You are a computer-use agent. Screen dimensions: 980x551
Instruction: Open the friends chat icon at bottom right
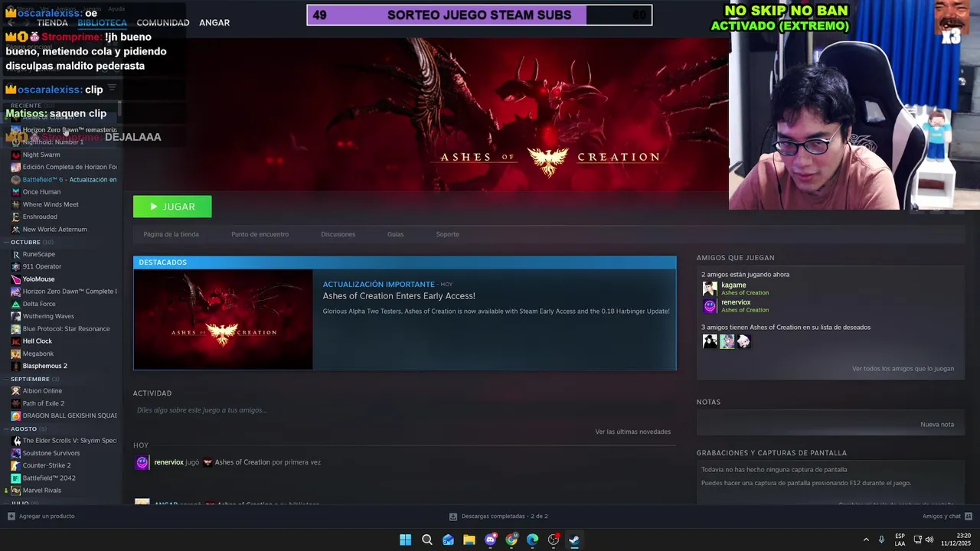coord(968,517)
